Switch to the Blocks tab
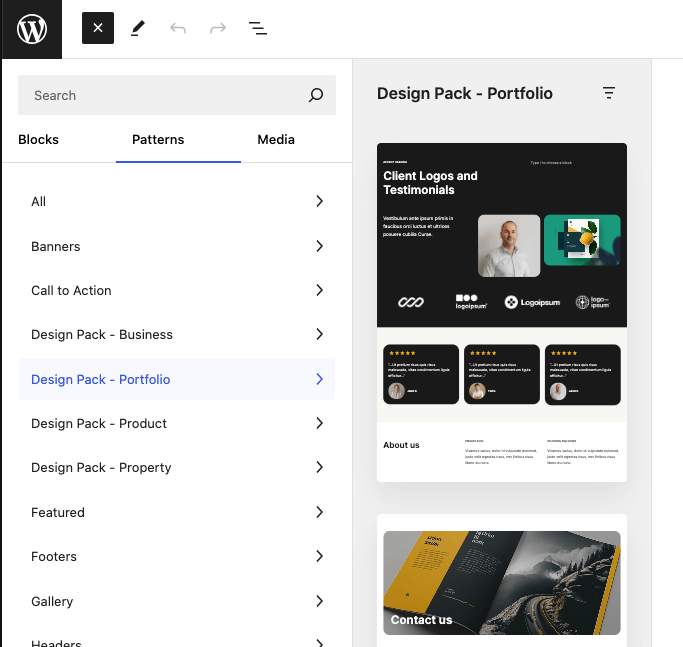 coord(39,140)
